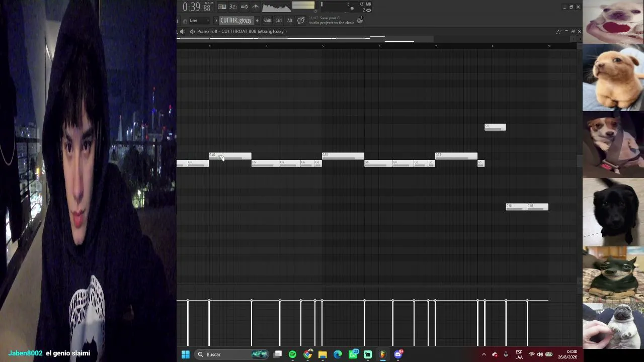Open the volume tray icon
The height and width of the screenshot is (362, 644).
tap(540, 354)
